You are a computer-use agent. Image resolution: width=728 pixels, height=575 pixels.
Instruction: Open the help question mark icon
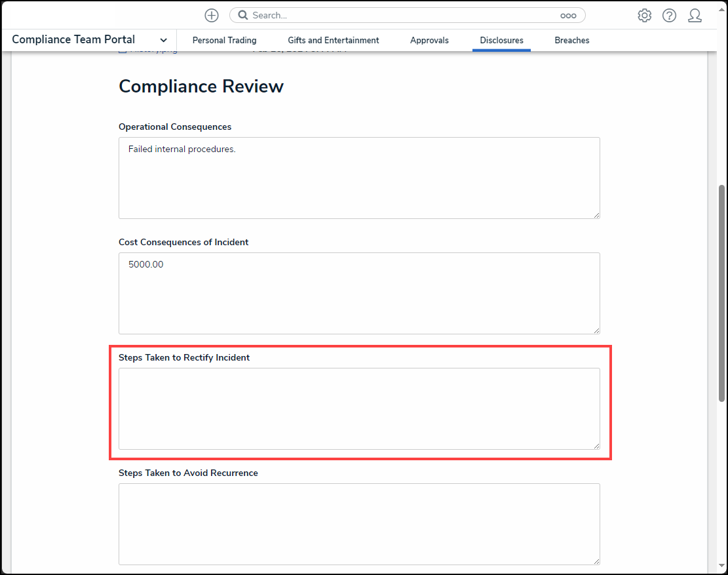coord(669,15)
